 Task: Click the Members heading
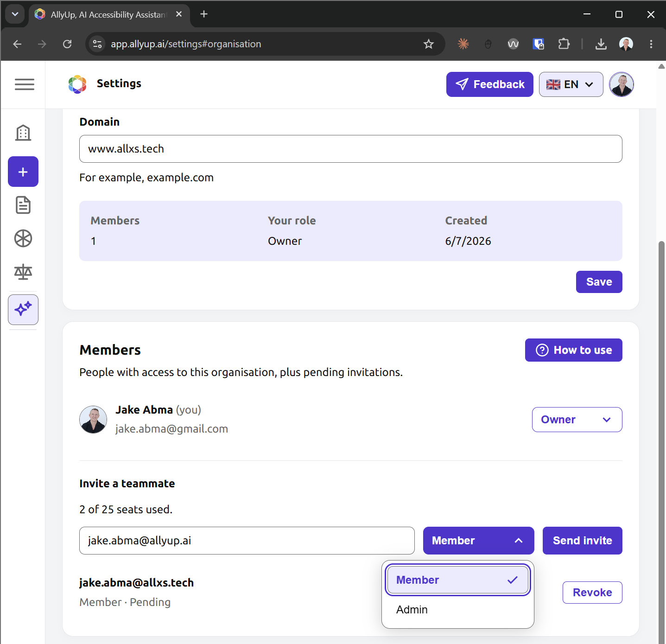coord(110,350)
